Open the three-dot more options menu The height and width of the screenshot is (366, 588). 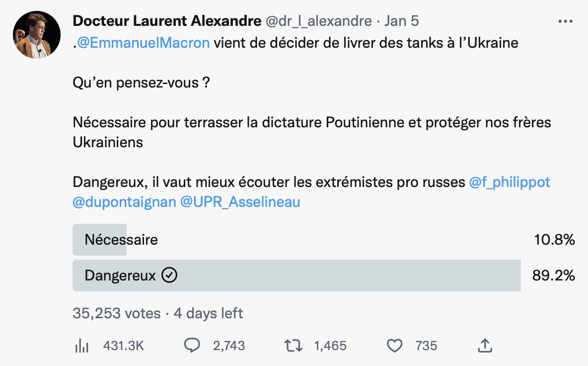coord(565,21)
